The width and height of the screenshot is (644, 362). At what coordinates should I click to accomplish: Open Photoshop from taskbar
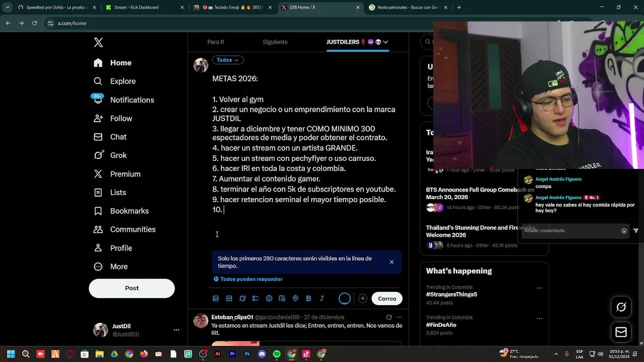247,354
